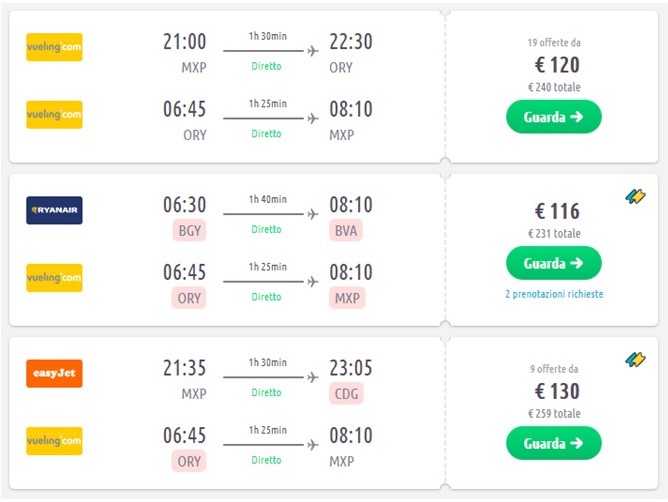Screen dimensions: 668x502
Task: Click the Vueling return-flight logo in the €120 card
Action: [54, 115]
